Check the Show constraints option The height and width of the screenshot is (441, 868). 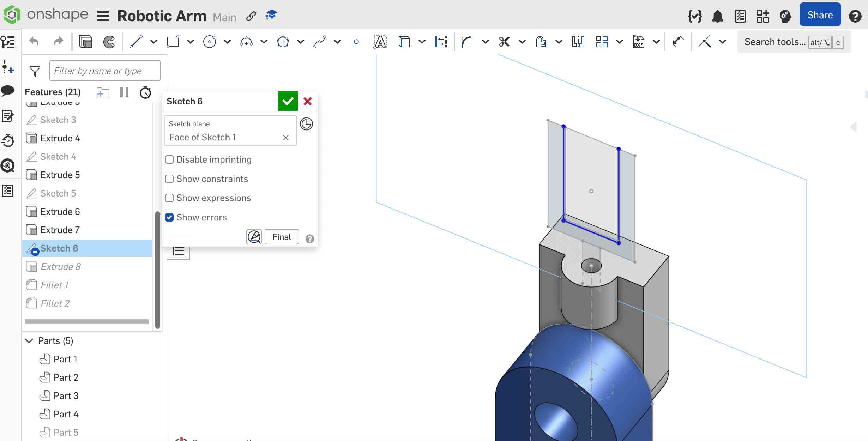tap(169, 179)
